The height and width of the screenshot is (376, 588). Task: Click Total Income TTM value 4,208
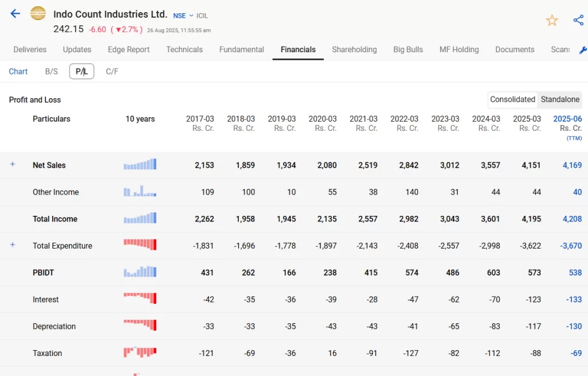pyautogui.click(x=572, y=219)
